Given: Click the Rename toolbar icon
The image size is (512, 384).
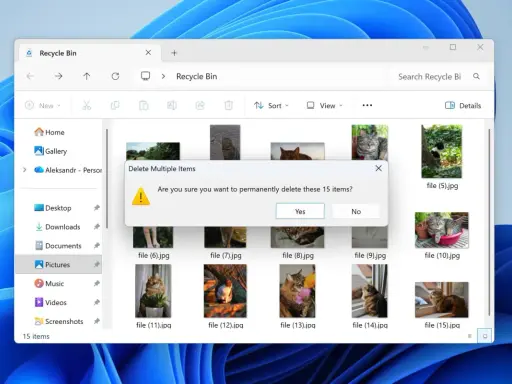Looking at the screenshot, I should tap(172, 106).
